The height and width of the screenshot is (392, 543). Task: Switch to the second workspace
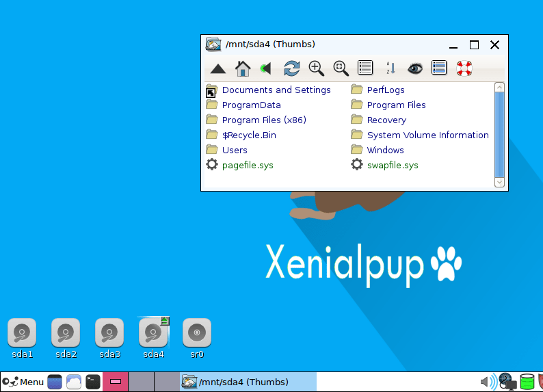tap(142, 382)
